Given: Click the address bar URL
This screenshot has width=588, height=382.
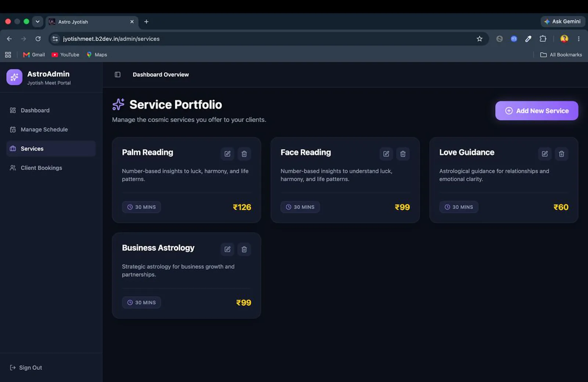Looking at the screenshot, I should pyautogui.click(x=111, y=39).
